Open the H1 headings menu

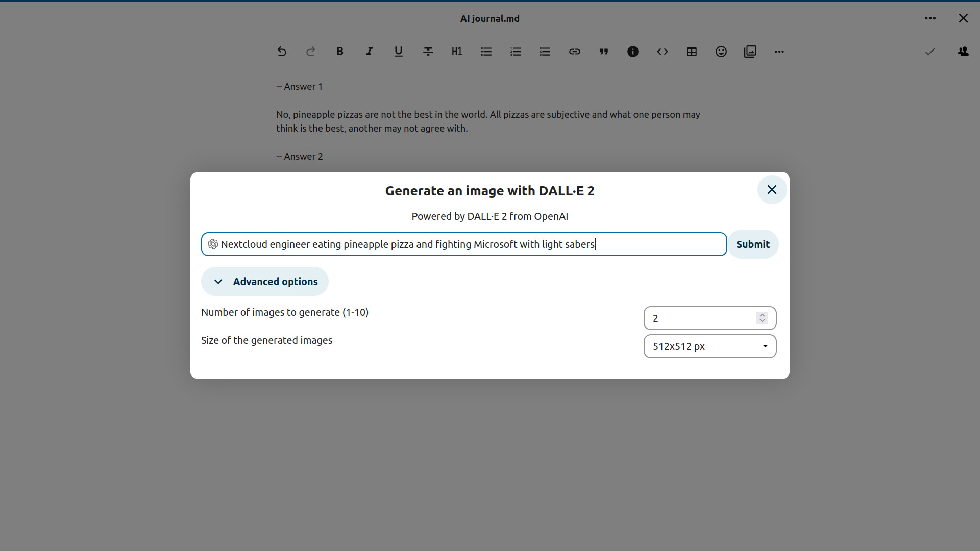tap(457, 52)
